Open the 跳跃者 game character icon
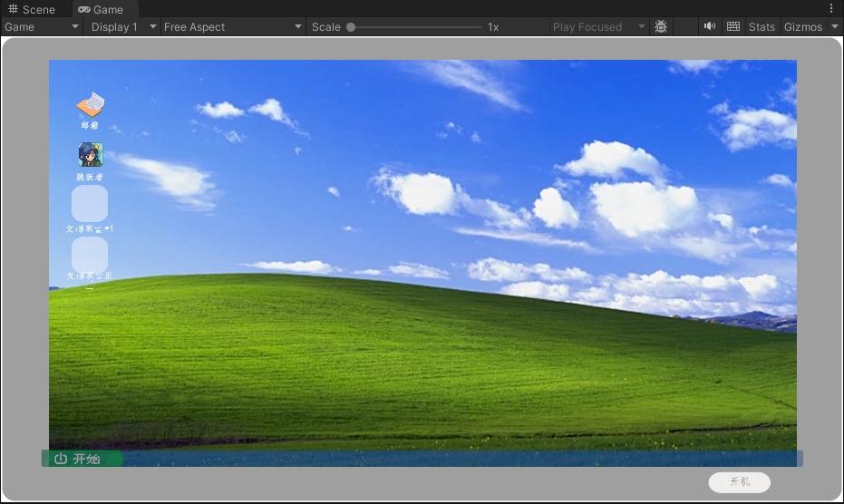Image resolution: width=844 pixels, height=504 pixels. [x=90, y=155]
